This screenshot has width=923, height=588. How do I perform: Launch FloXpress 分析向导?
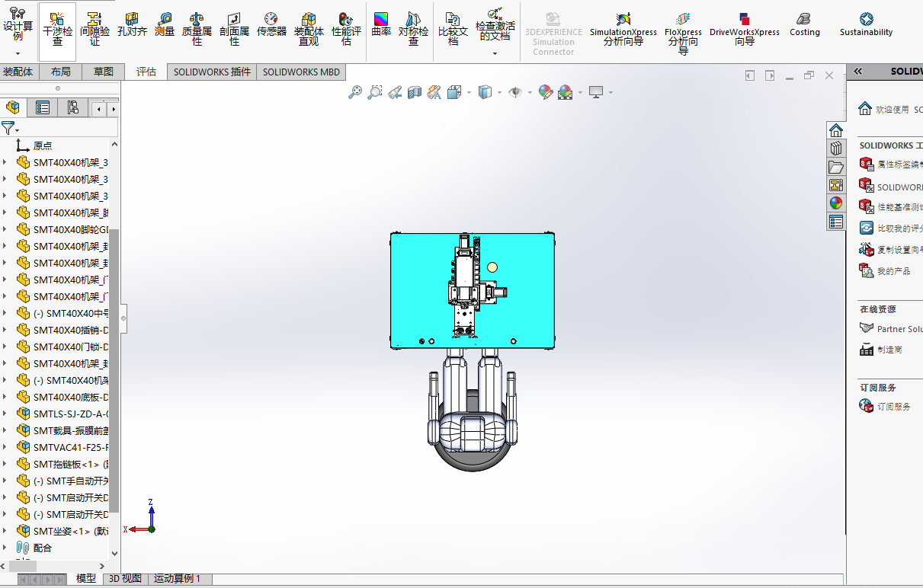pyautogui.click(x=683, y=34)
